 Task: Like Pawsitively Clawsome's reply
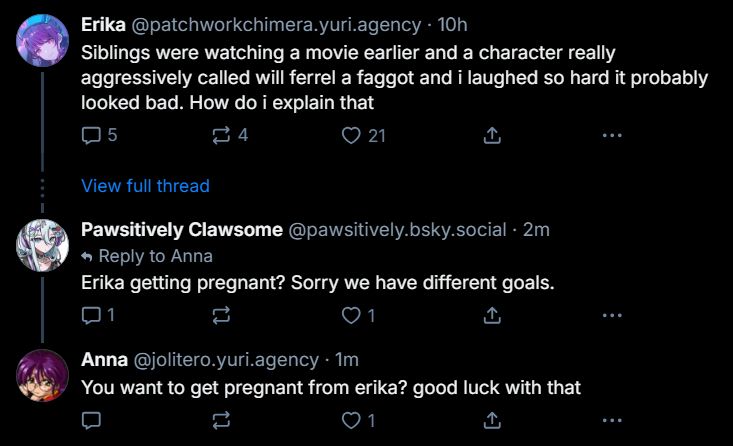coord(350,315)
